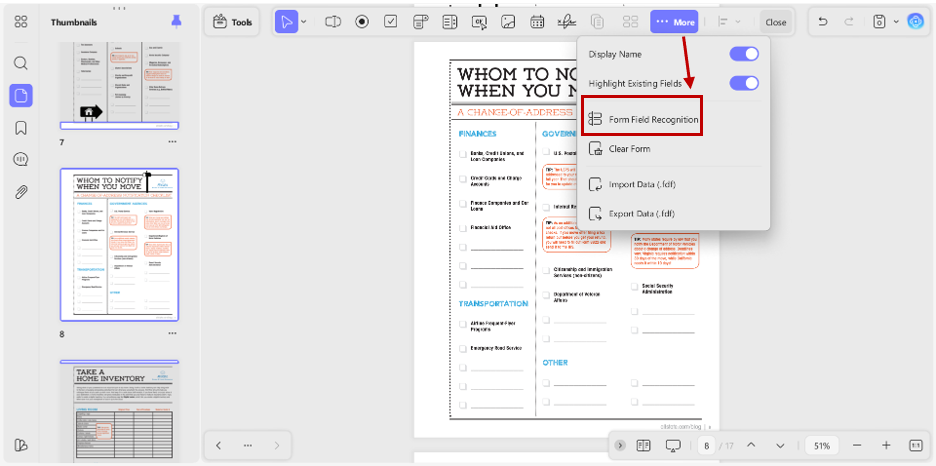Check the Financial Aid Office checkbox

(x=463, y=228)
